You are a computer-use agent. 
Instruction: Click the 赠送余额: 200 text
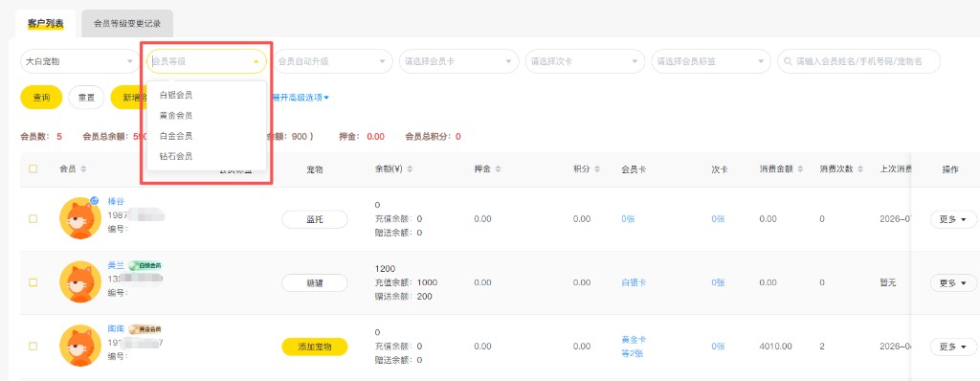(404, 297)
